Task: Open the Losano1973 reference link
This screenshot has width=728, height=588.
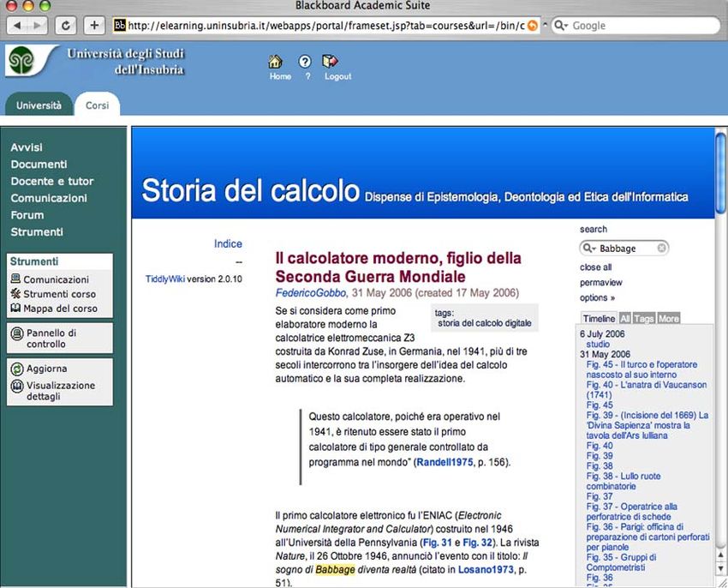Action: coord(486,569)
